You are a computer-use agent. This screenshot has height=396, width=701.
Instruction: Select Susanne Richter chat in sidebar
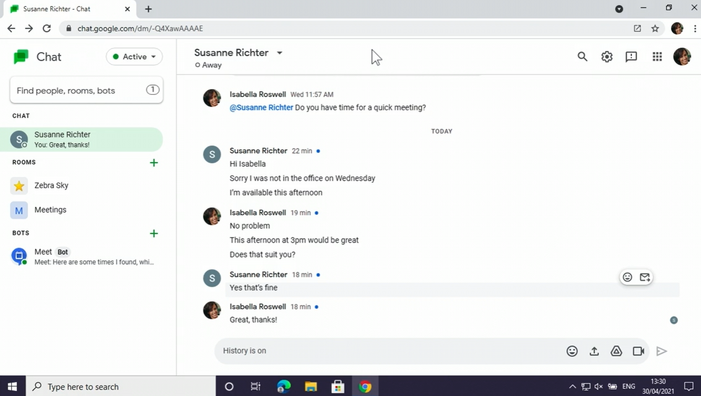[x=81, y=139]
